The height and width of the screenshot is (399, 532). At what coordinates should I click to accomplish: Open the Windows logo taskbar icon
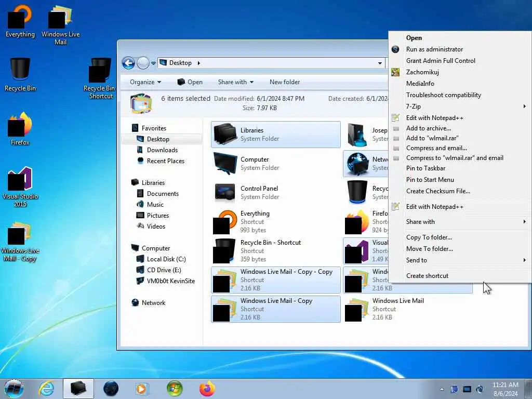click(x=175, y=389)
